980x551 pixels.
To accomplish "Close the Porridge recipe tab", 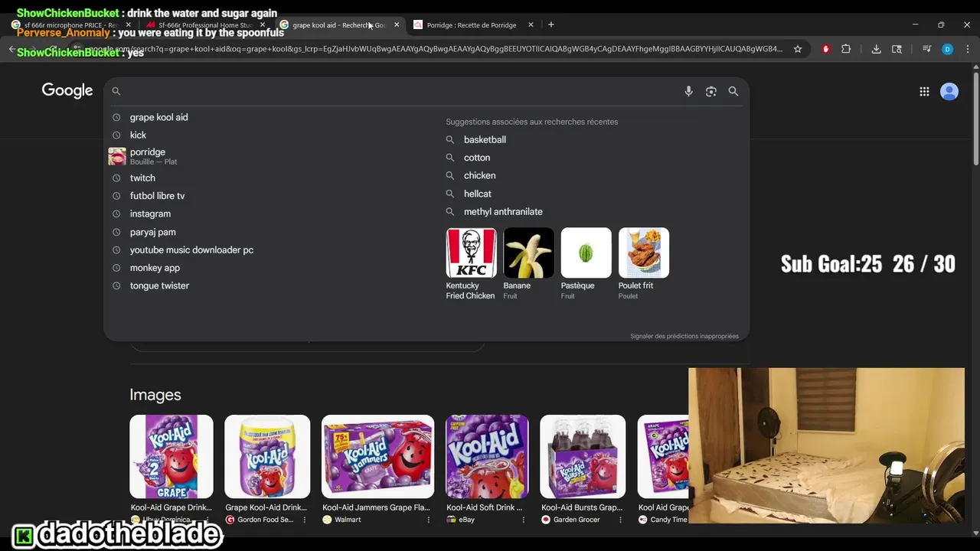I will tap(531, 24).
